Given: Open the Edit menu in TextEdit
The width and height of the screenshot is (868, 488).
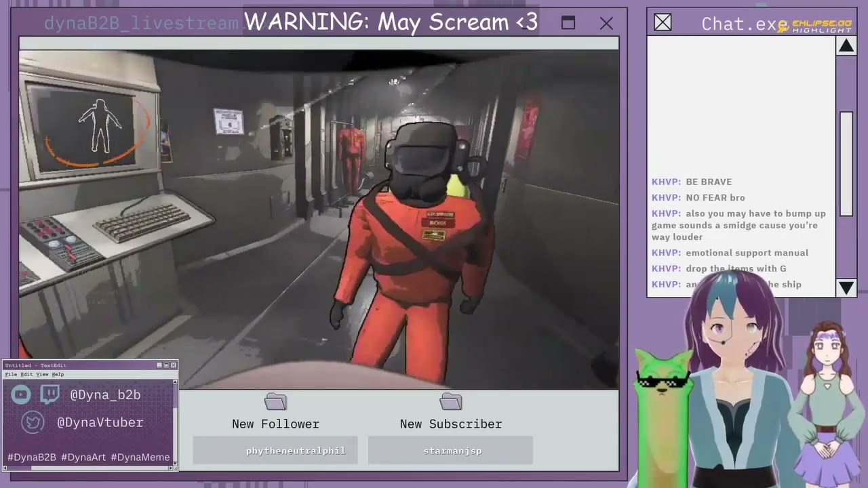Looking at the screenshot, I should click(x=26, y=374).
